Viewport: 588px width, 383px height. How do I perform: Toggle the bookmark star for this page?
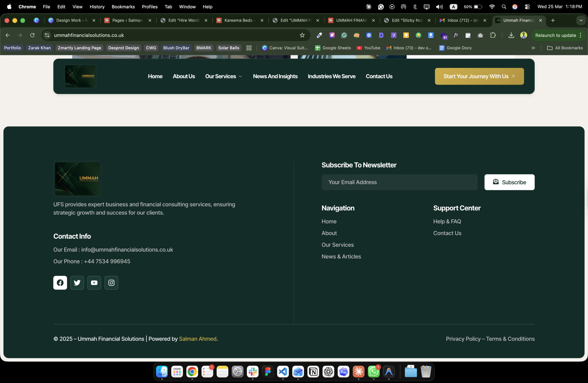click(302, 35)
